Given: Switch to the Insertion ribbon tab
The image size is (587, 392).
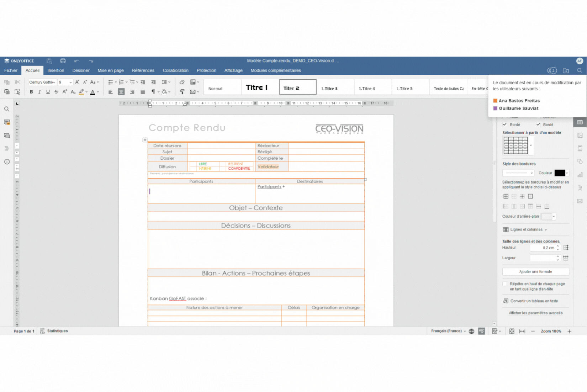Looking at the screenshot, I should pyautogui.click(x=56, y=70).
